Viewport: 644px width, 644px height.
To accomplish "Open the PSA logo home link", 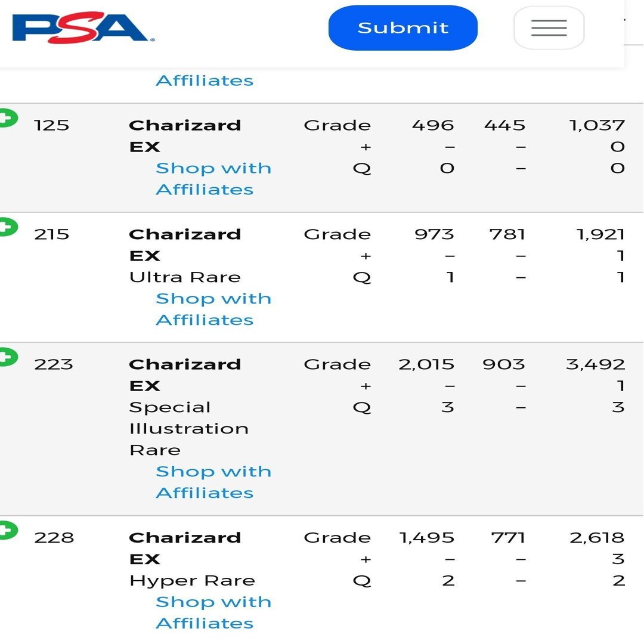I will (83, 27).
